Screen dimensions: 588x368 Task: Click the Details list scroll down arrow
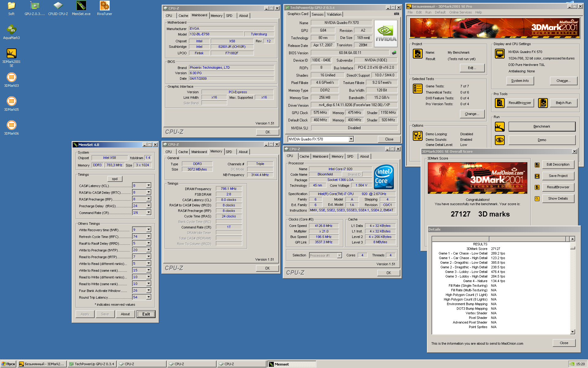572,332
